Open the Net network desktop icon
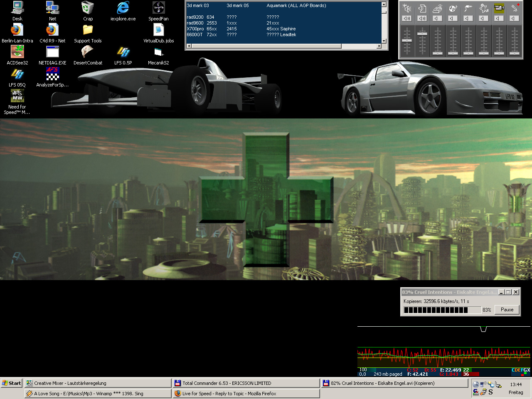 [52, 11]
